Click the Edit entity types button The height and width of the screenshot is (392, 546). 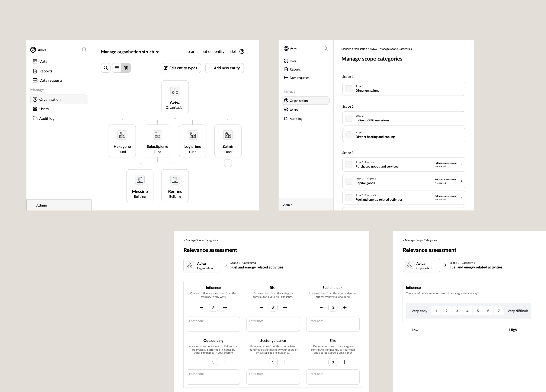181,68
